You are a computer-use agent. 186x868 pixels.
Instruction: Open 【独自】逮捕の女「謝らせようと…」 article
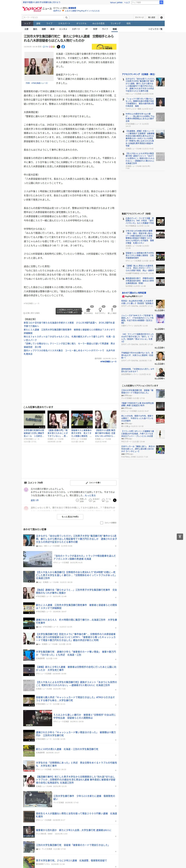click(x=76, y=591)
